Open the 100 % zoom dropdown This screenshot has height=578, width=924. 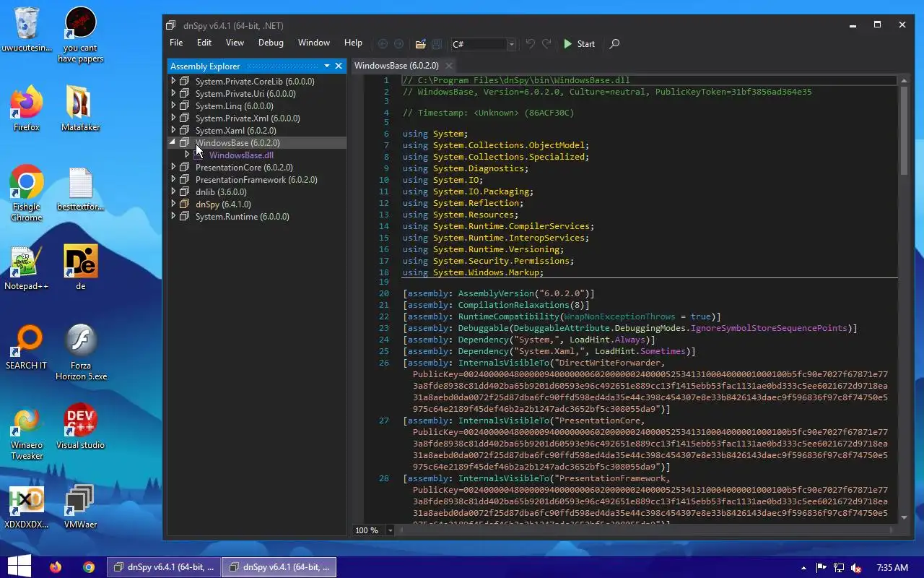[391, 530]
